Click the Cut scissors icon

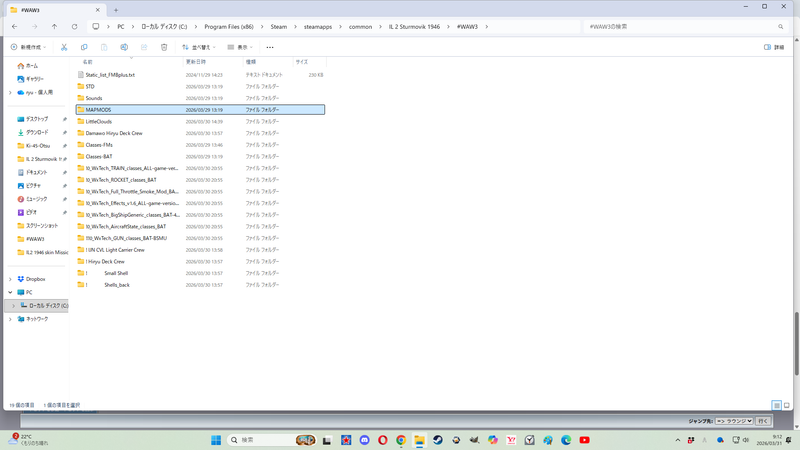click(64, 47)
